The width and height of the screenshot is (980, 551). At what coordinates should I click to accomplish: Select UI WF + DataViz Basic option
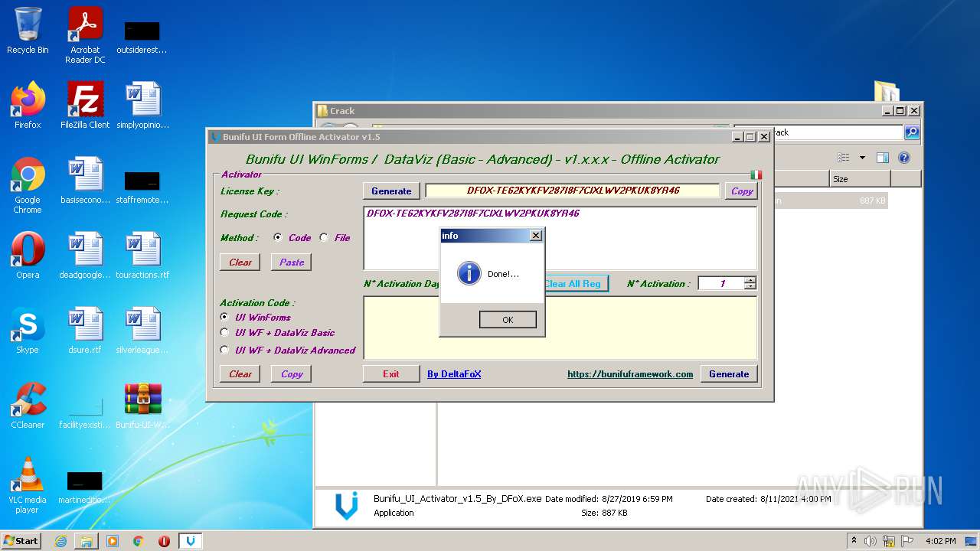pos(224,333)
